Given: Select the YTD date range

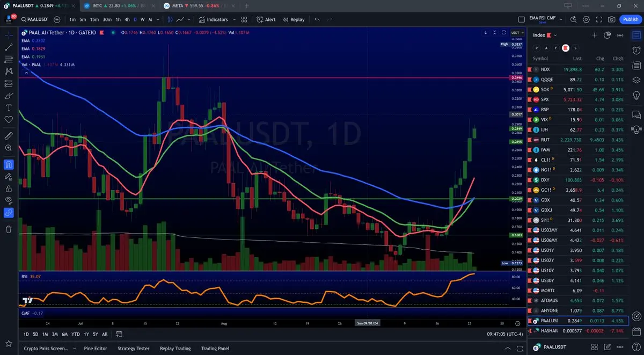Looking at the screenshot, I should pos(76,334).
